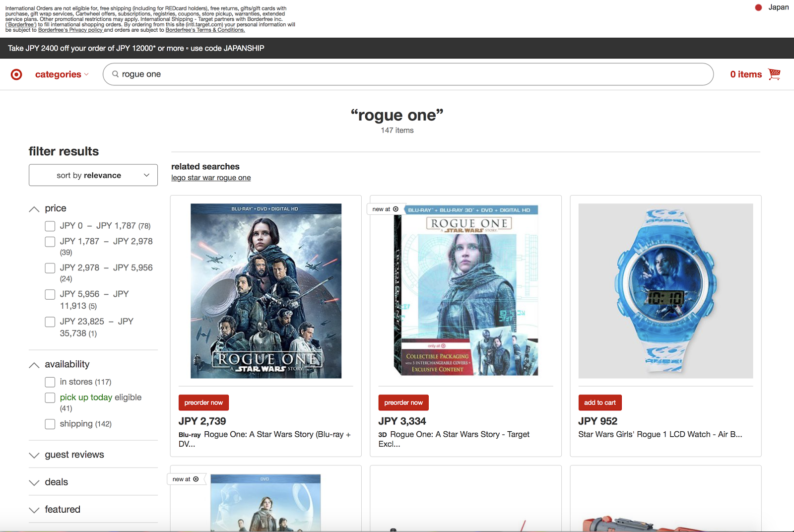The image size is (794, 532).
Task: Click the Japan country selector text
Action: point(779,7)
